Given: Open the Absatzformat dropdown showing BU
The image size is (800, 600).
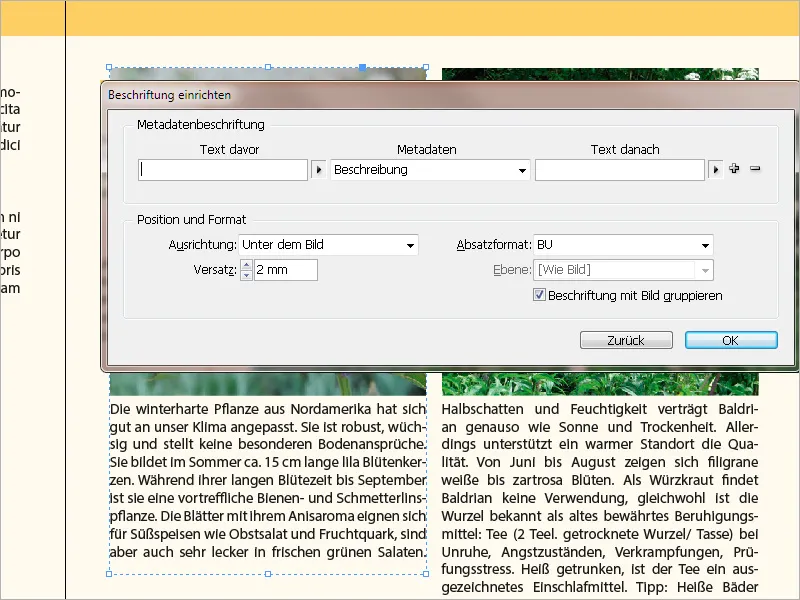Looking at the screenshot, I should [707, 244].
